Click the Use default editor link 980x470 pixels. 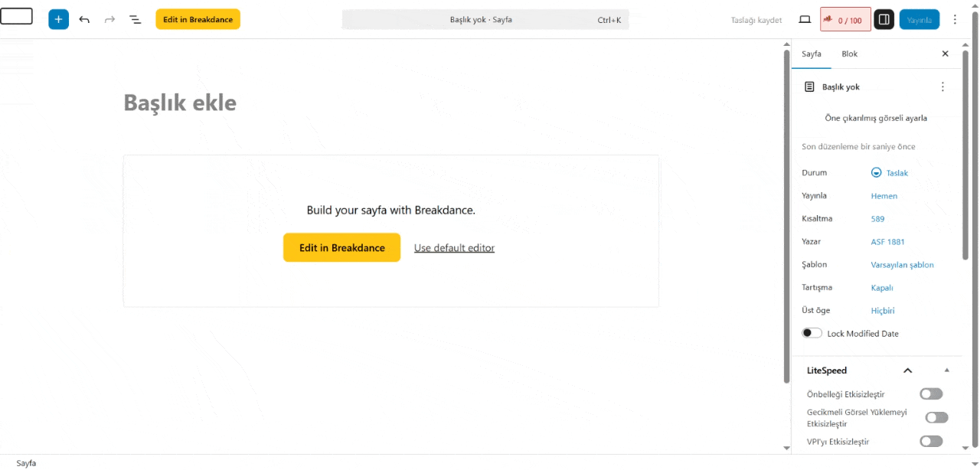(454, 247)
